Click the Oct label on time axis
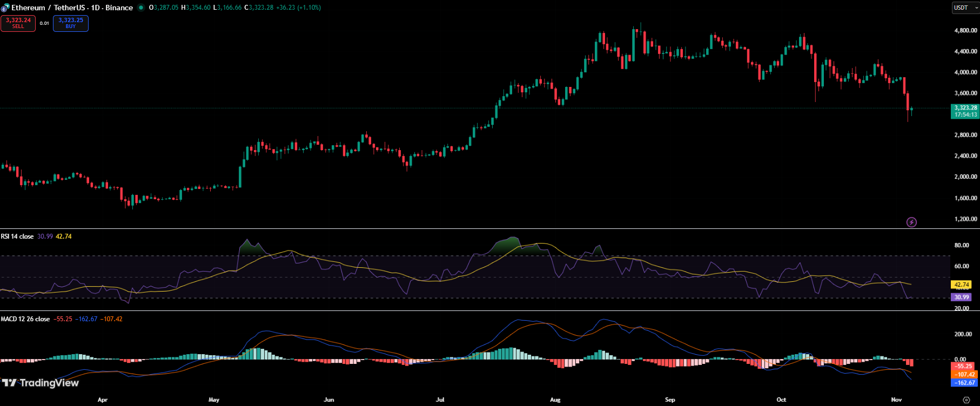 (x=781, y=400)
